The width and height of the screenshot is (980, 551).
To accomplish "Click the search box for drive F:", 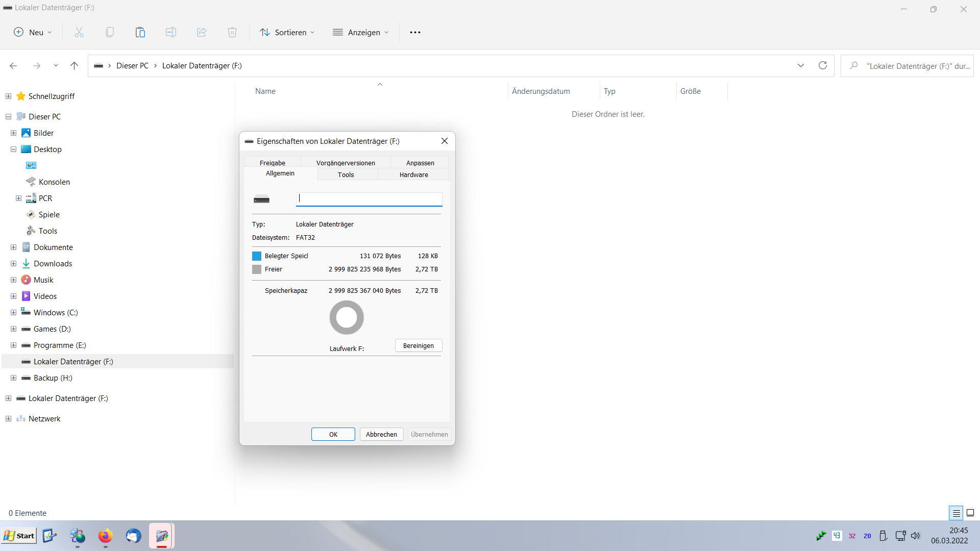I will click(x=908, y=66).
